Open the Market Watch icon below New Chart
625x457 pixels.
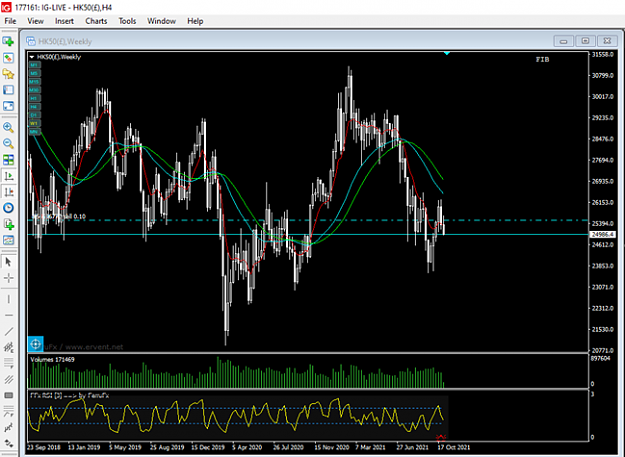coord(8,58)
